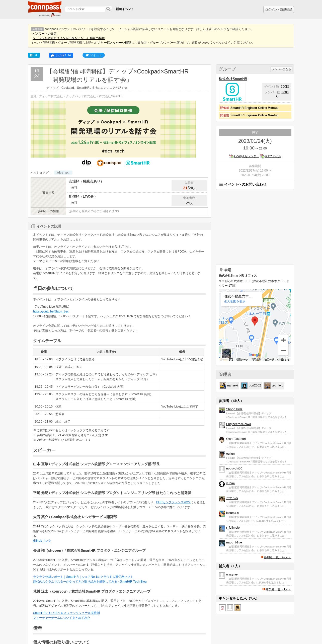Open participant かずうみ profile

232,498
